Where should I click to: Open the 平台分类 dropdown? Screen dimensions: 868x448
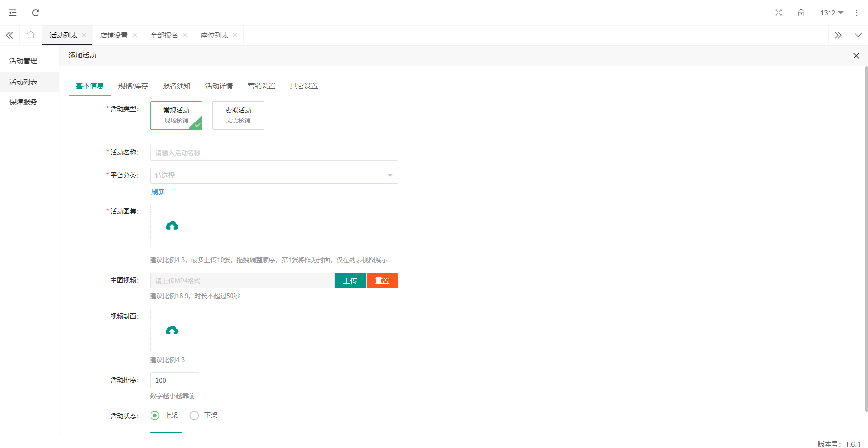coord(274,176)
